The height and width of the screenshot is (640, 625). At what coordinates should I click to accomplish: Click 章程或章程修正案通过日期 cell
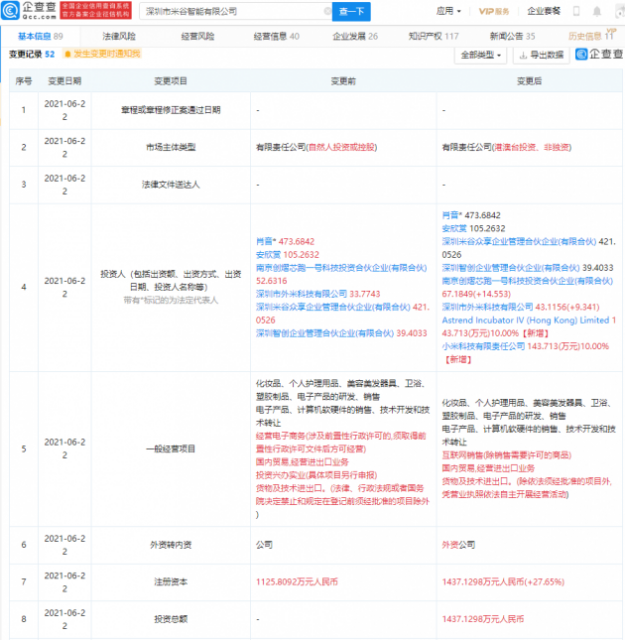(171, 110)
